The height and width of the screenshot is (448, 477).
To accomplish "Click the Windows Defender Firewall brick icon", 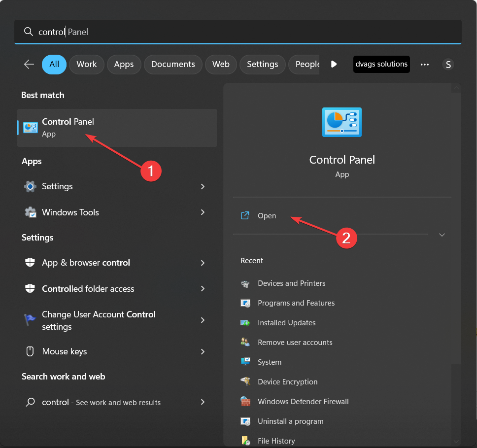I will point(245,402).
